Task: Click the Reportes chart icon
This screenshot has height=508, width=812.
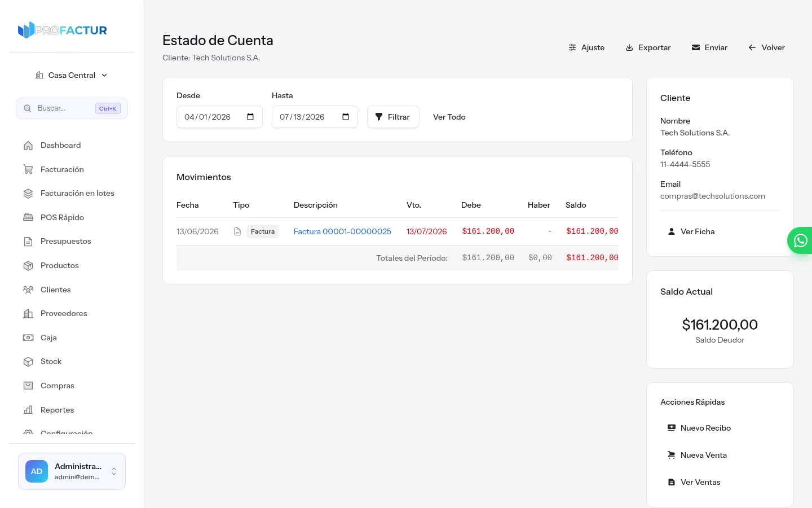Action: [x=28, y=410]
